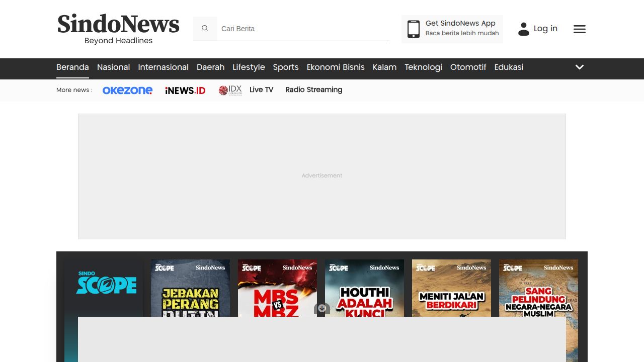Open the Live TV link
This screenshot has height=362, width=644.
[261, 90]
